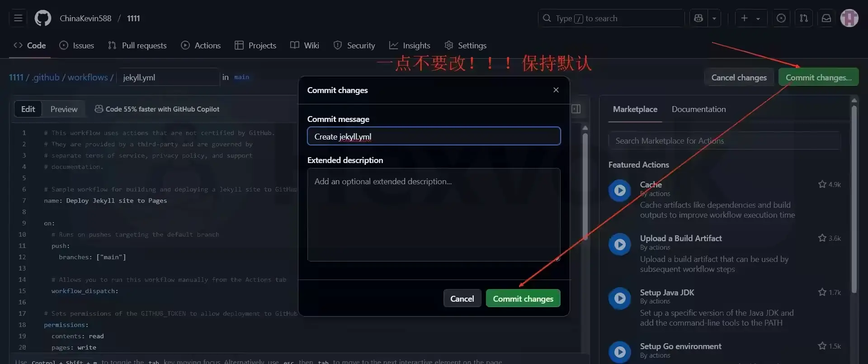868x364 pixels.
Task: Focus the Extended description text area
Action: point(434,215)
